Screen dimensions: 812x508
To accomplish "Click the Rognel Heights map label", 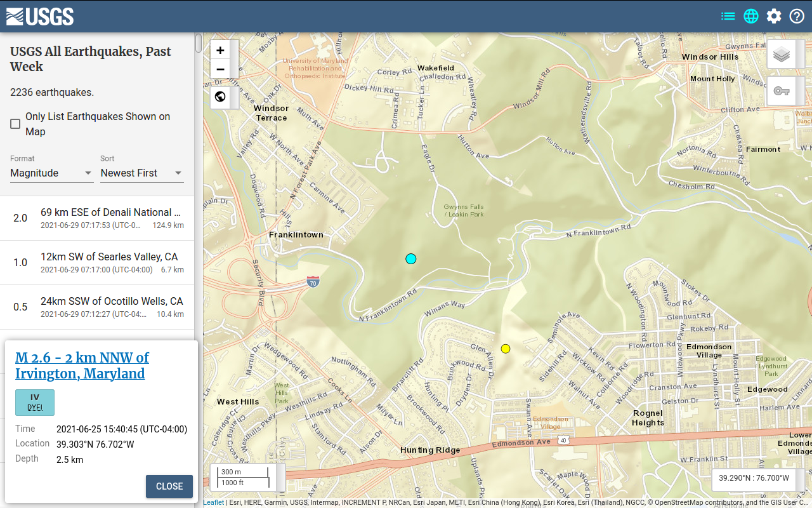I will click(648, 418).
